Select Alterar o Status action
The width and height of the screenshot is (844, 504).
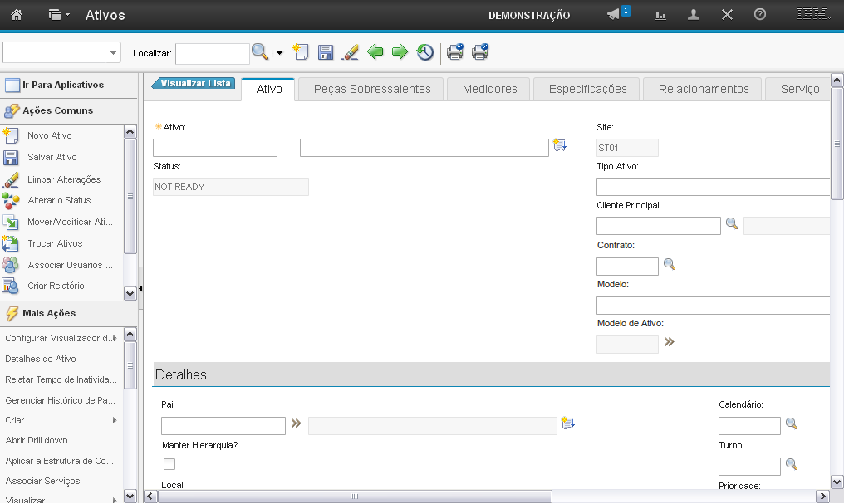coord(59,200)
